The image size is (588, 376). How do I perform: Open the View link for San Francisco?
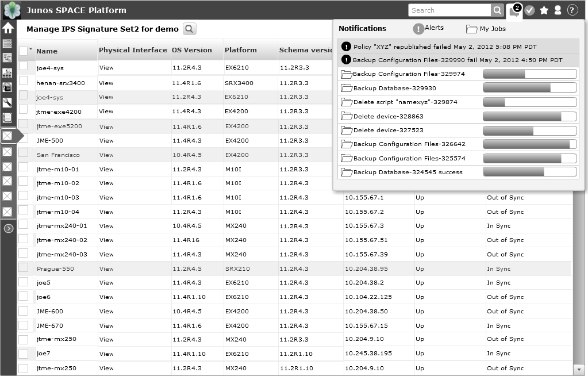pos(106,155)
